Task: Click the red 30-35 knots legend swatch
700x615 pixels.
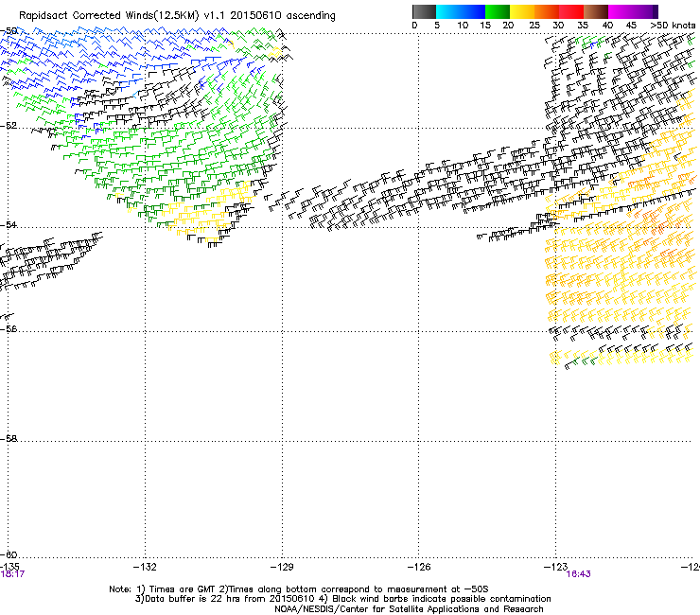Action: (571, 11)
